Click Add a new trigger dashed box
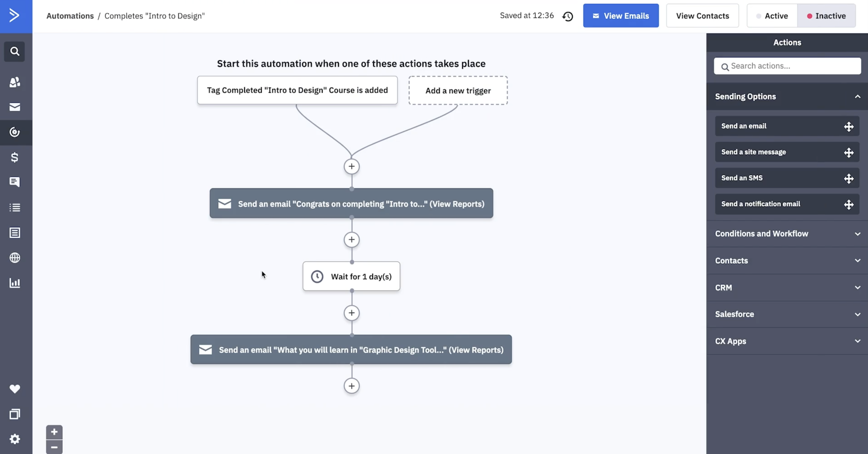Screen dimensions: 868x454 pyautogui.click(x=458, y=90)
